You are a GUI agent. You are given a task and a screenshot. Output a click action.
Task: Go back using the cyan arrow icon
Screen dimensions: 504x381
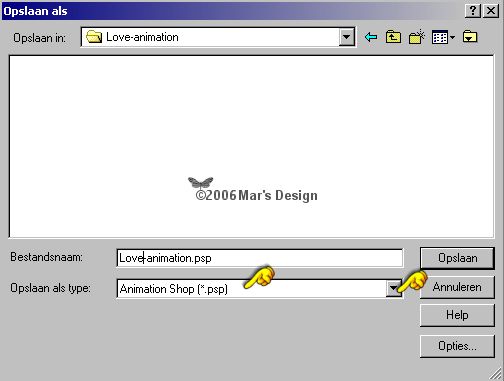coord(371,37)
